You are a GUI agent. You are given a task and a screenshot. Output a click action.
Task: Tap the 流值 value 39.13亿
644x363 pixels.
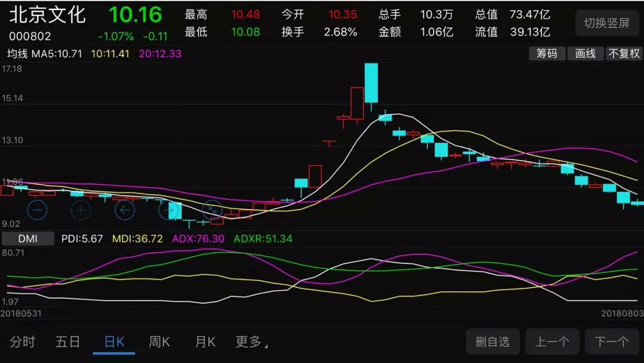[x=530, y=32]
